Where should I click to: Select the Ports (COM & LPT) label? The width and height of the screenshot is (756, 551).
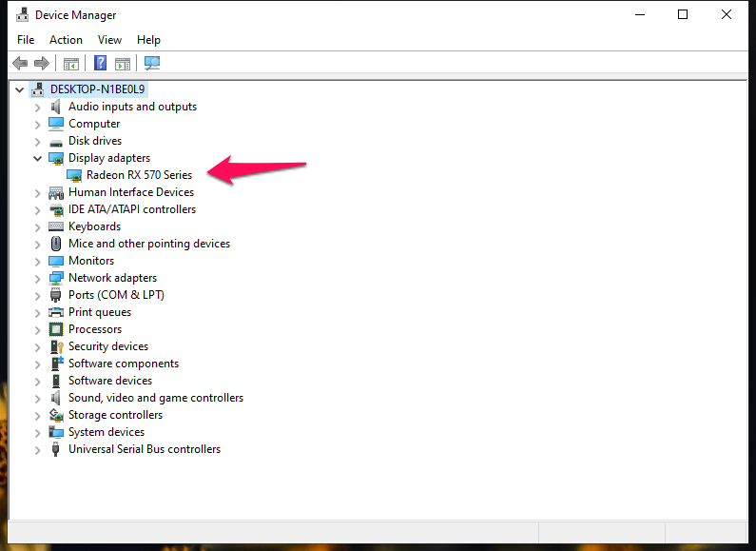pyautogui.click(x=116, y=295)
